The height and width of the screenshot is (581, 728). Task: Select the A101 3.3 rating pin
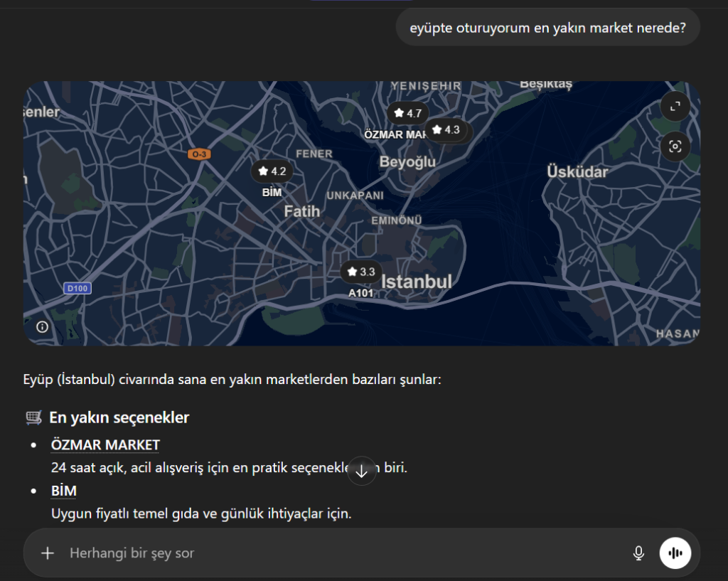[x=360, y=271]
